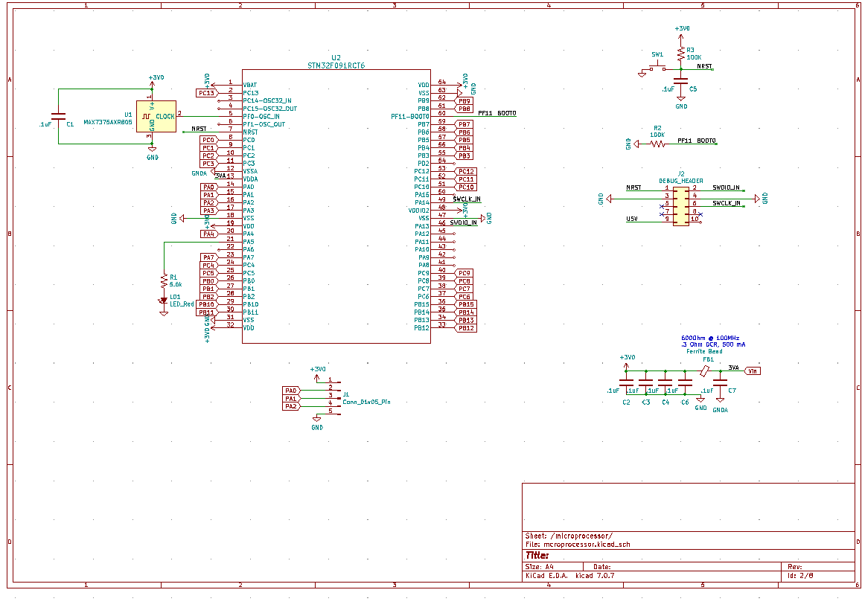Select the PC13 label flag
The width and height of the screenshot is (862, 616).
(207, 93)
